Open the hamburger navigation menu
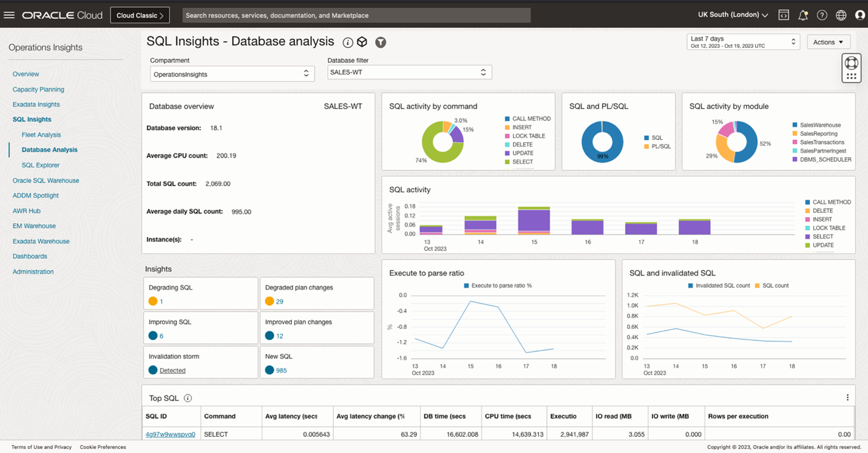This screenshot has width=868, height=453. [x=9, y=15]
